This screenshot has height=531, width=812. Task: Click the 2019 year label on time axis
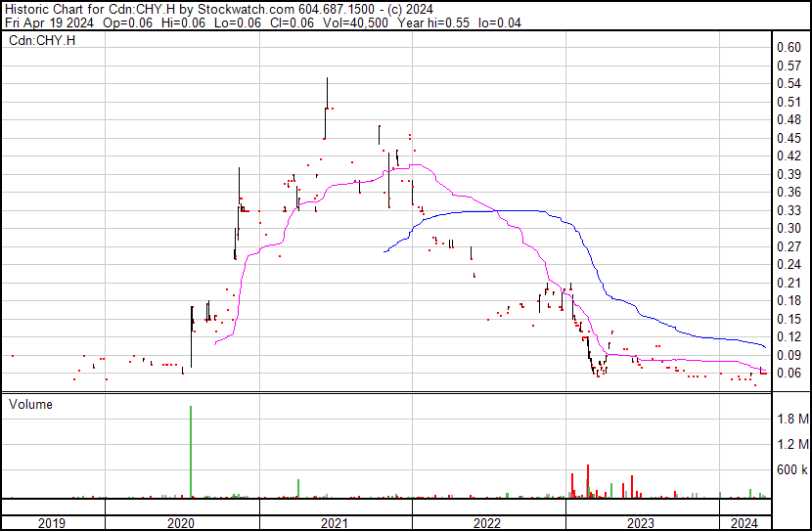click(x=52, y=523)
